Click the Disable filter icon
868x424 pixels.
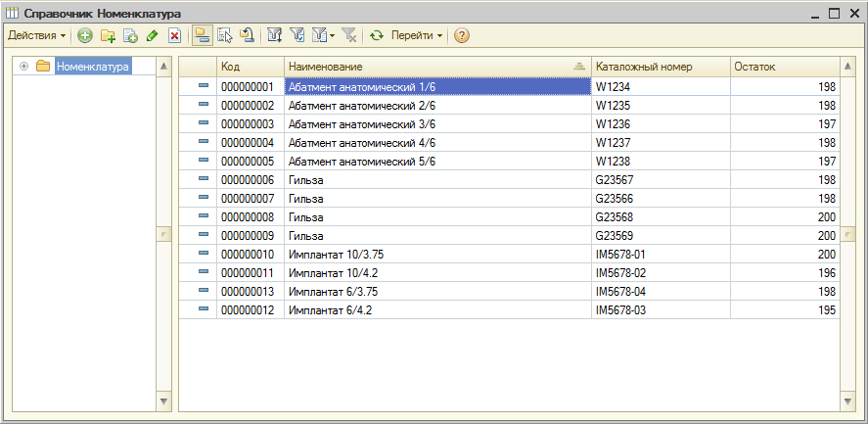click(349, 35)
